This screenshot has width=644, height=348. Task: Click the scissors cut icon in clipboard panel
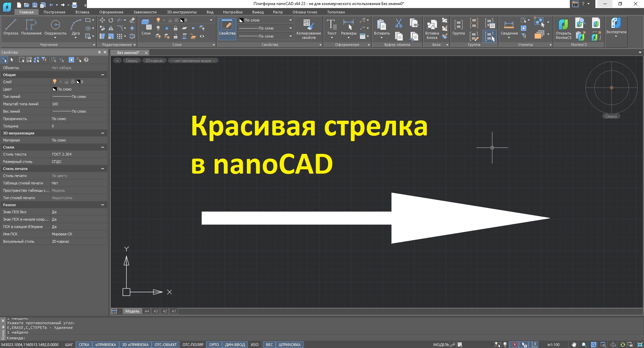click(x=398, y=23)
